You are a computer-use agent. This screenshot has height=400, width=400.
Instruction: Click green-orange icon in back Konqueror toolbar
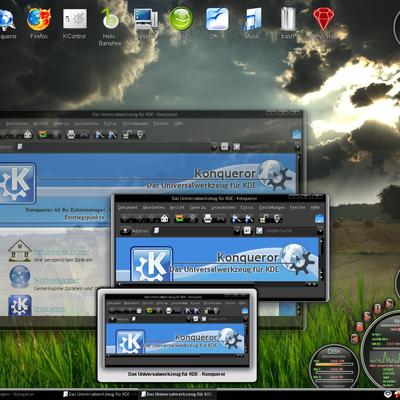point(43,135)
